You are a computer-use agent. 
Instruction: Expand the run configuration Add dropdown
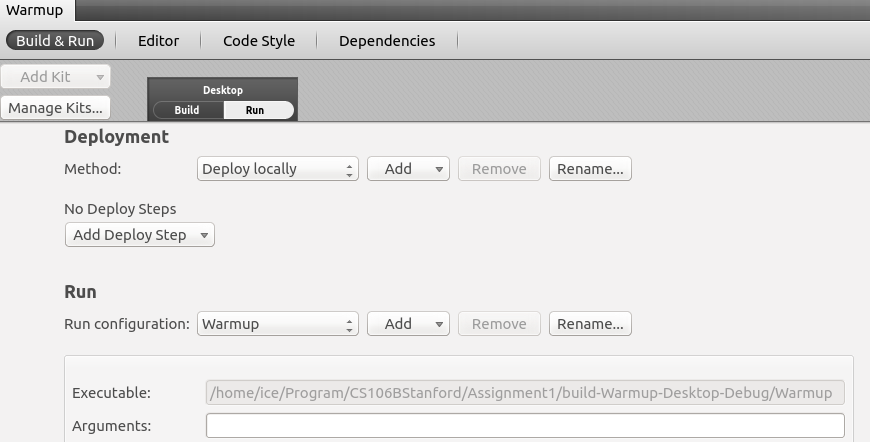408,323
